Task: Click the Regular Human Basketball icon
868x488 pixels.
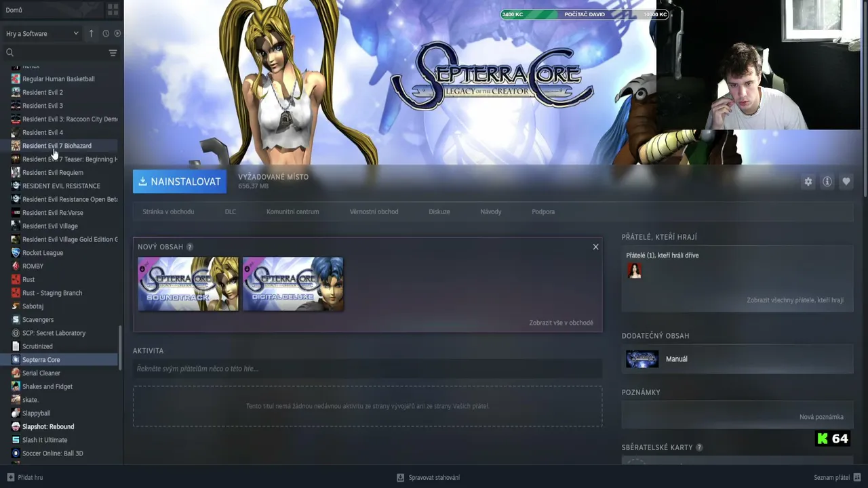Action: coord(16,79)
